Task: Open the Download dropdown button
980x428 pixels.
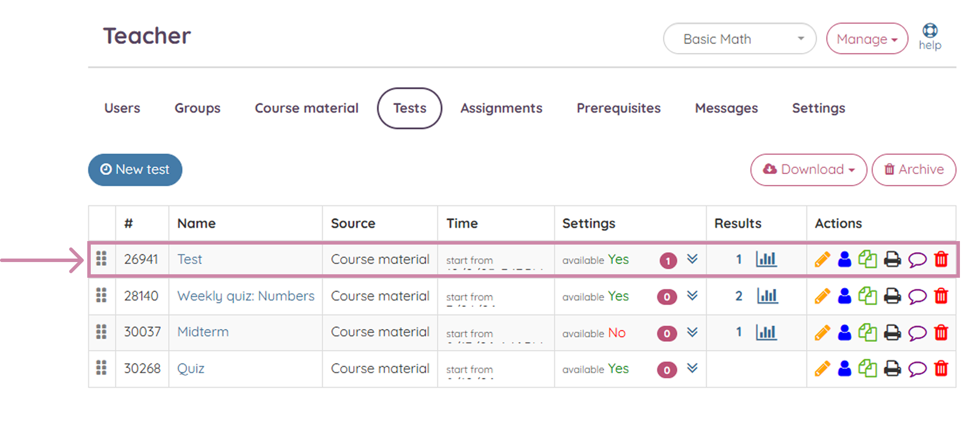Action: coord(809,169)
